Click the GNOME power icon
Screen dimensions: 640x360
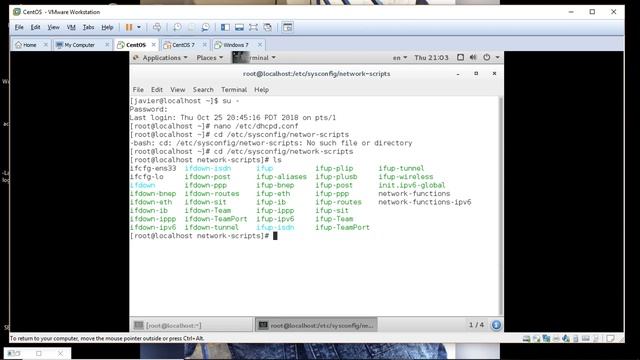pos(487,58)
